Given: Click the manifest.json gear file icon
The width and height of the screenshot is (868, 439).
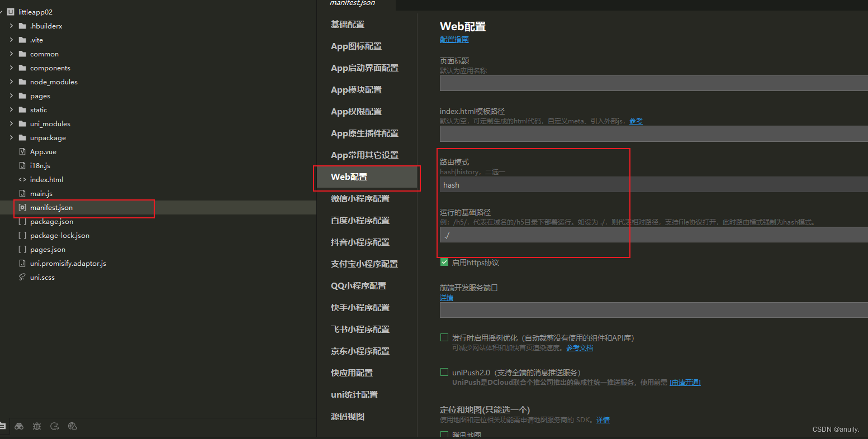Looking at the screenshot, I should tap(21, 207).
